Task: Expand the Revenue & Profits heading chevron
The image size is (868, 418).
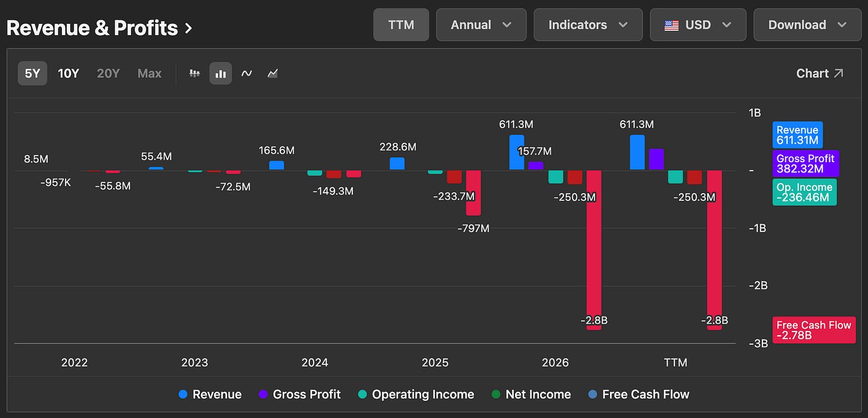Action: click(x=188, y=28)
